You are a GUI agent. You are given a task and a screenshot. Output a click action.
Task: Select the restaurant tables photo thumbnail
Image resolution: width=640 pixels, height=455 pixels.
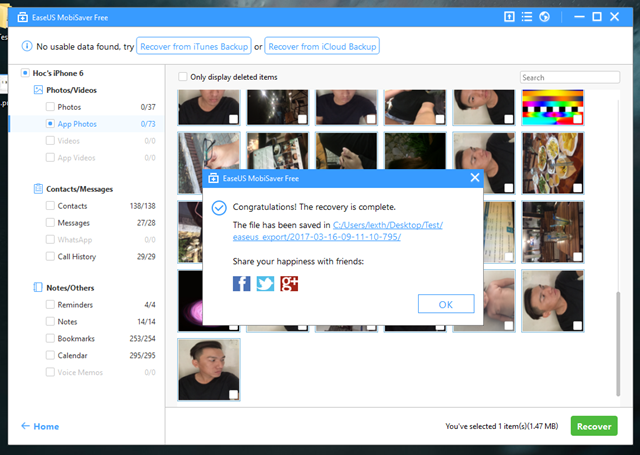553,232
